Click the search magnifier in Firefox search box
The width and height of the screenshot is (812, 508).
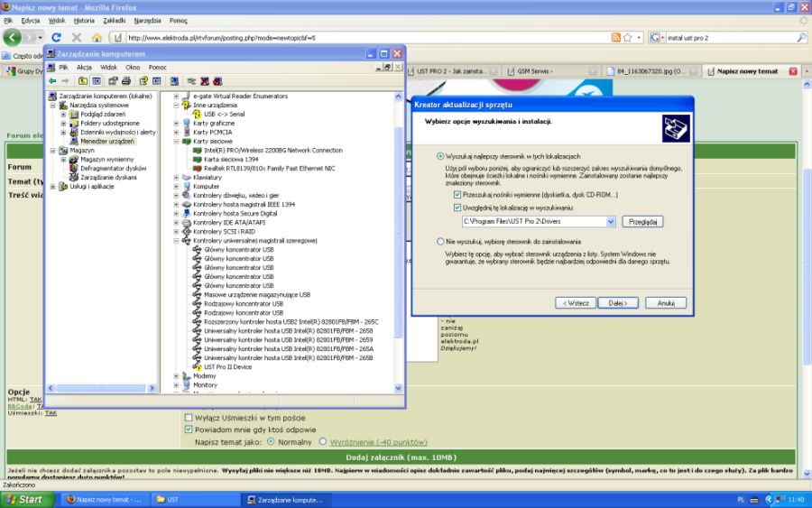801,37
